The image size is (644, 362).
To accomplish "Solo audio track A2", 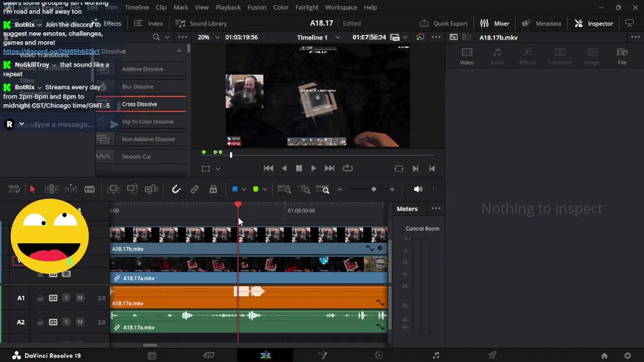I will pos(66,322).
